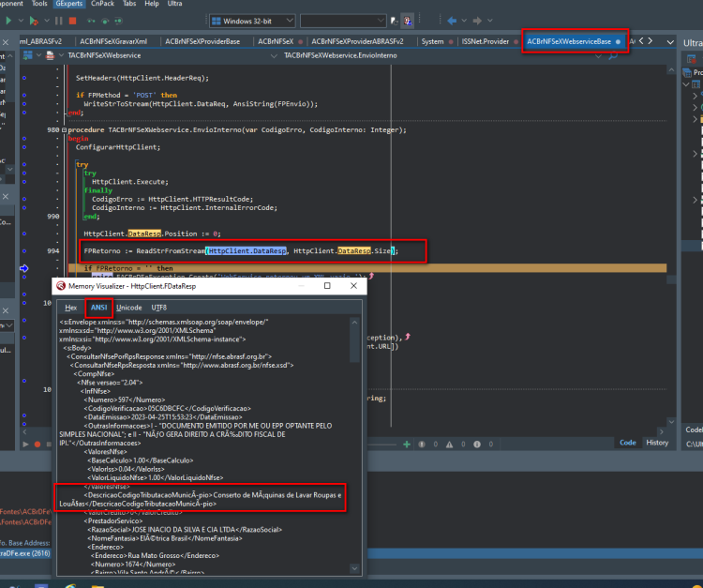Select the ISSNet.Provider editor tab
The width and height of the screenshot is (703, 588).
(486, 41)
